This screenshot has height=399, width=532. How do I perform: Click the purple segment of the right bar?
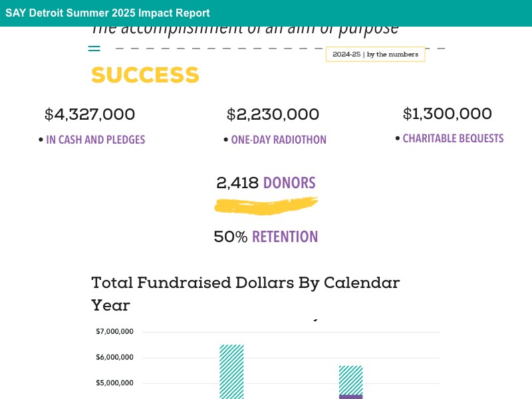point(350,396)
